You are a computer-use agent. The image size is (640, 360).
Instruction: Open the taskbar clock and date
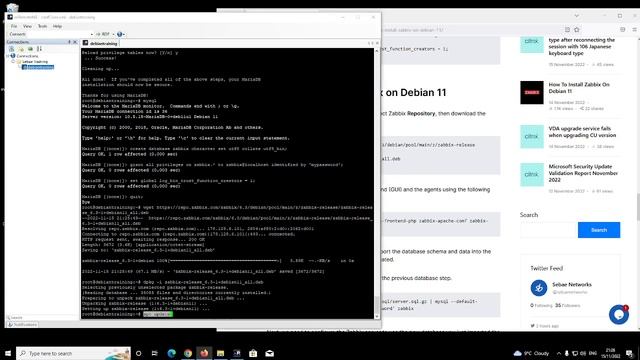pyautogui.click(x=611, y=353)
